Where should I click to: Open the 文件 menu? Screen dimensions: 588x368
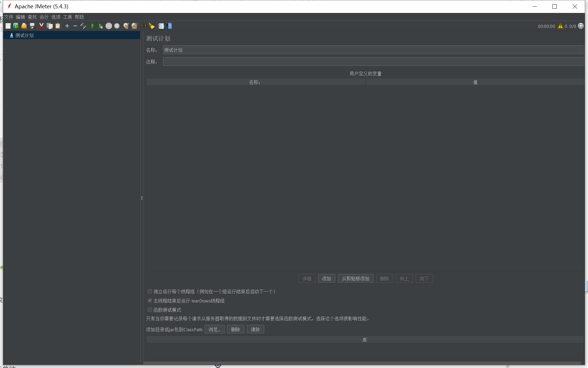tap(9, 17)
